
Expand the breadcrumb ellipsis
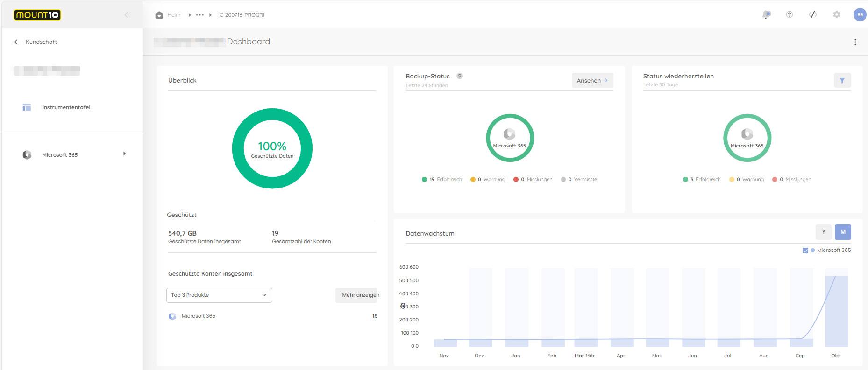pos(200,15)
